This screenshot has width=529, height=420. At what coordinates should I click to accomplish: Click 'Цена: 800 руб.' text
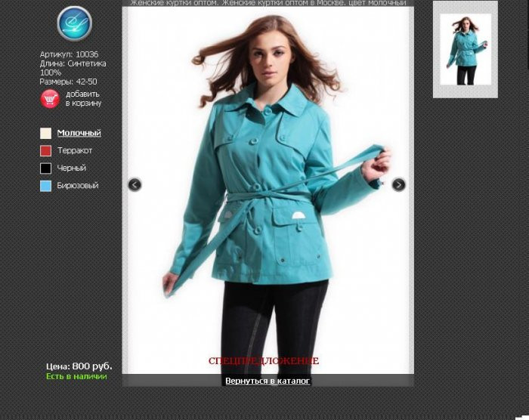tap(79, 366)
